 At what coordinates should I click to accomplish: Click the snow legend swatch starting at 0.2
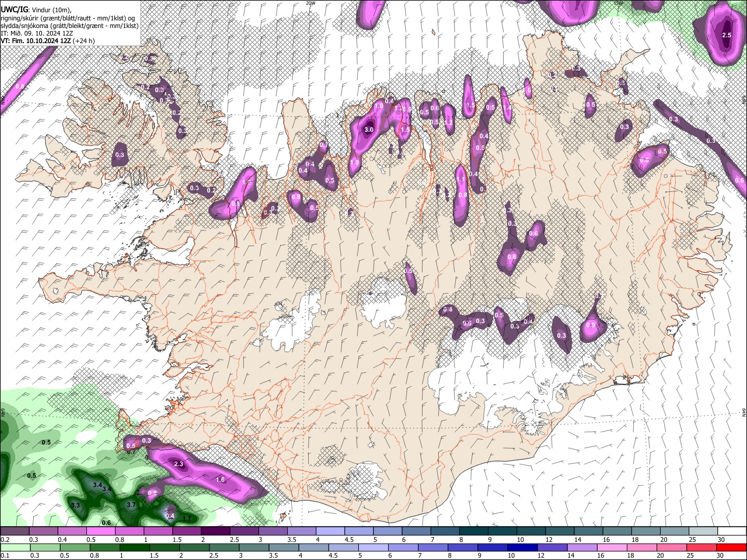(x=15, y=531)
